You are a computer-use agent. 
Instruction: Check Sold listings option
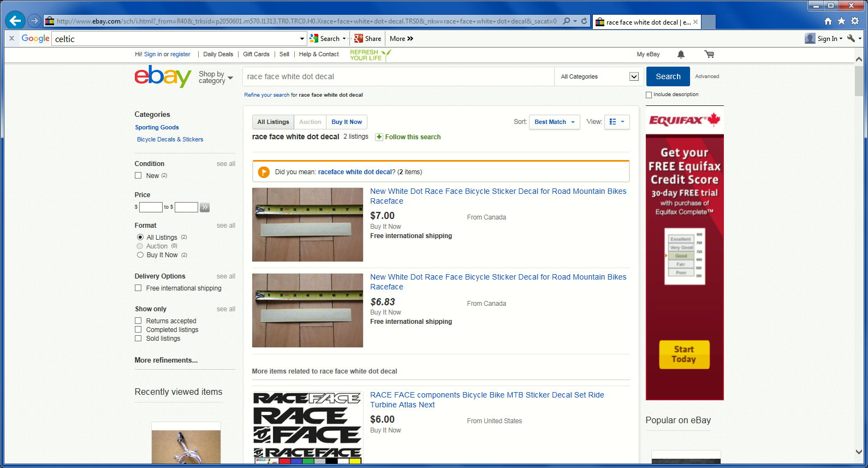pos(138,338)
